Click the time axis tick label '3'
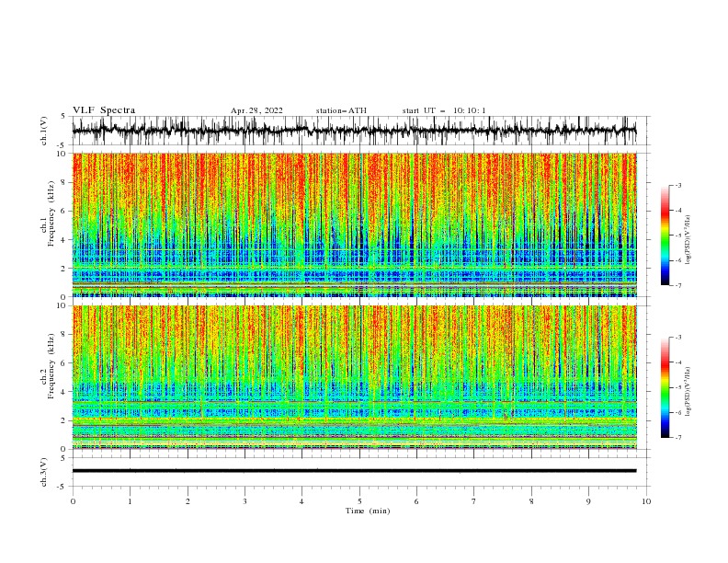 [x=245, y=501]
